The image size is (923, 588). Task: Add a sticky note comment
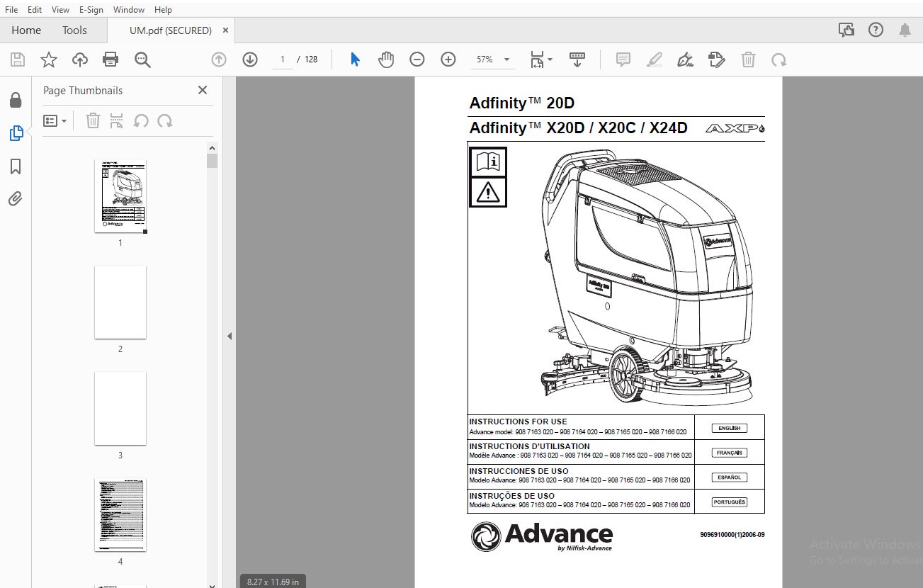623,60
